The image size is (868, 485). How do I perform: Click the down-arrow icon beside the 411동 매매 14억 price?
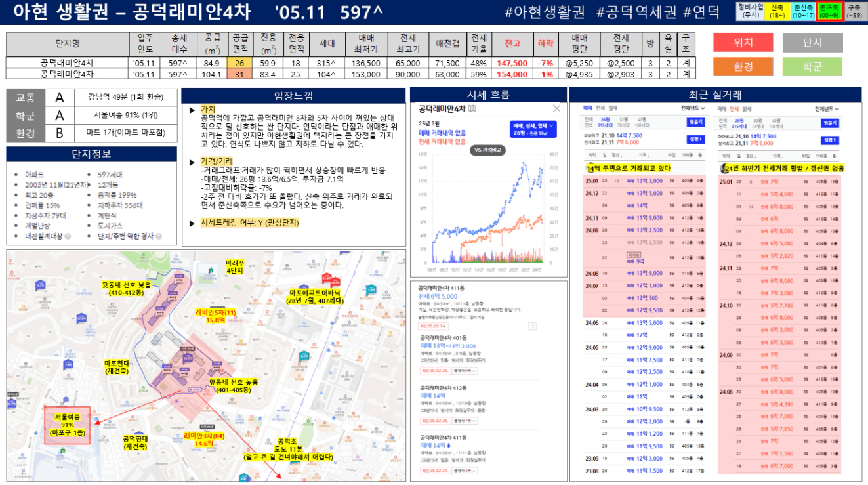pos(448,446)
